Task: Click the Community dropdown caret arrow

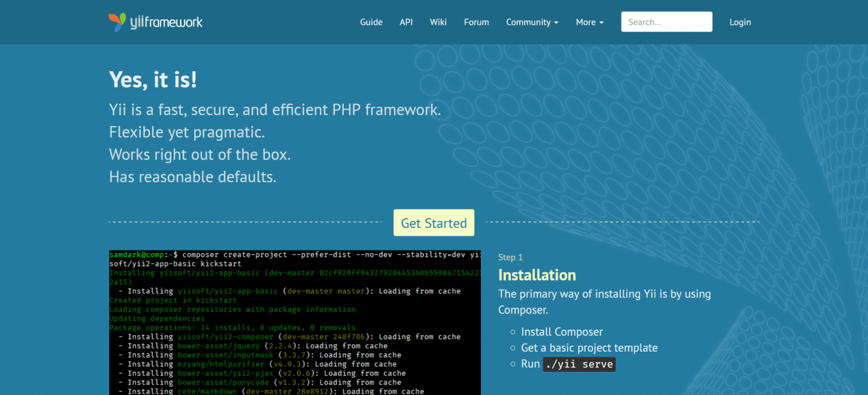Action: (557, 22)
